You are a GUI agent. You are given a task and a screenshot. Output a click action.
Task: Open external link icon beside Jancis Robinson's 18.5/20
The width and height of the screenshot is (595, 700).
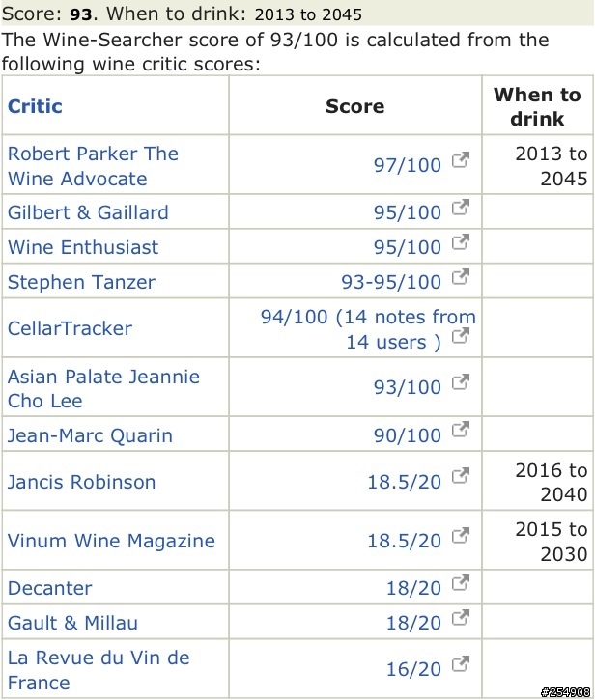[x=461, y=476]
